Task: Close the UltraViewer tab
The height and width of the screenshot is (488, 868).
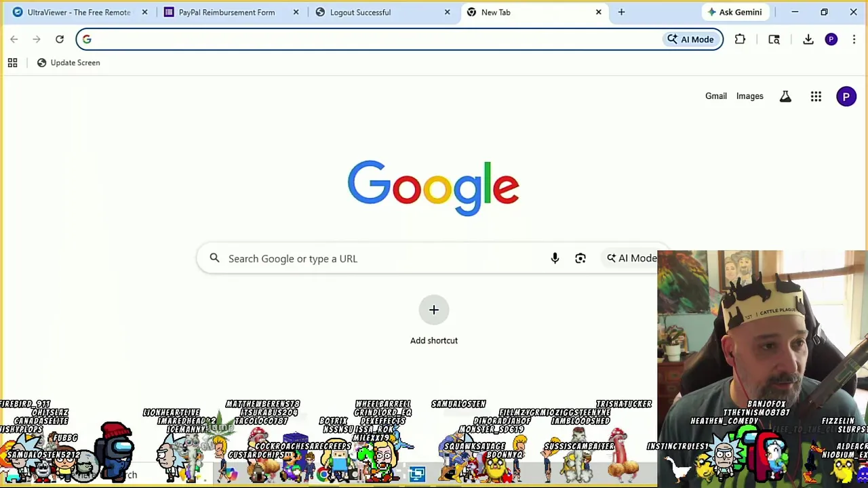Action: pos(144,12)
